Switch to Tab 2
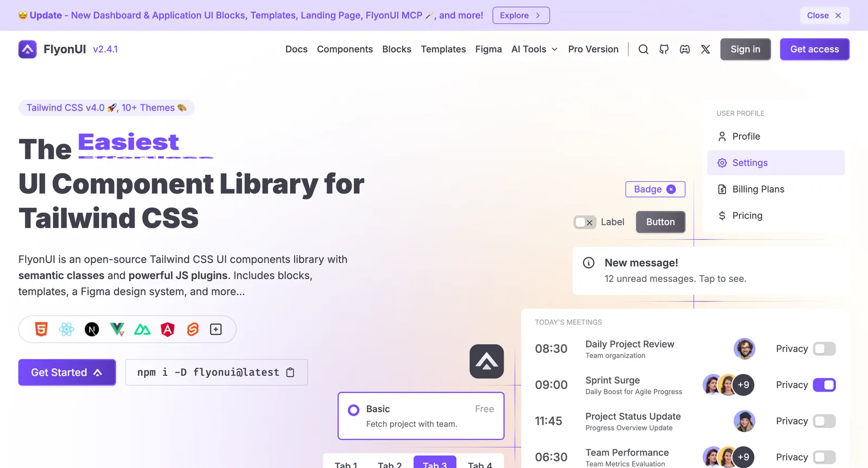Image resolution: width=868 pixels, height=468 pixels. [390, 463]
